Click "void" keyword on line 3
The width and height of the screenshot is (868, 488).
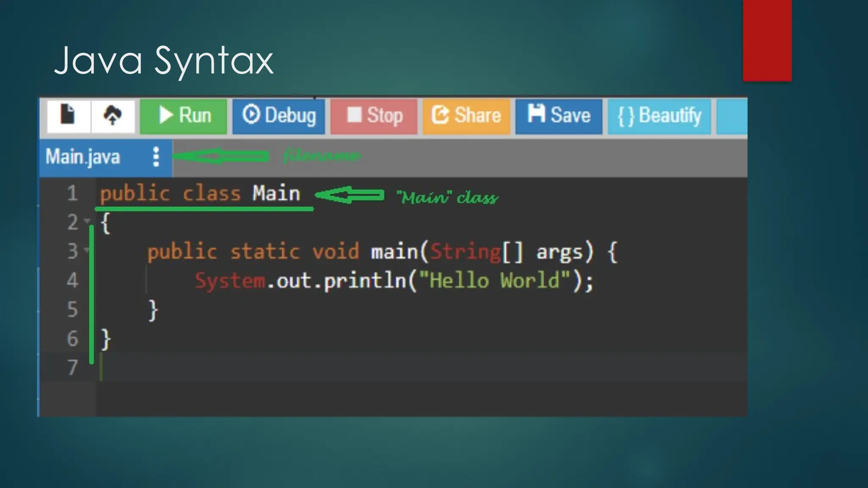(335, 252)
